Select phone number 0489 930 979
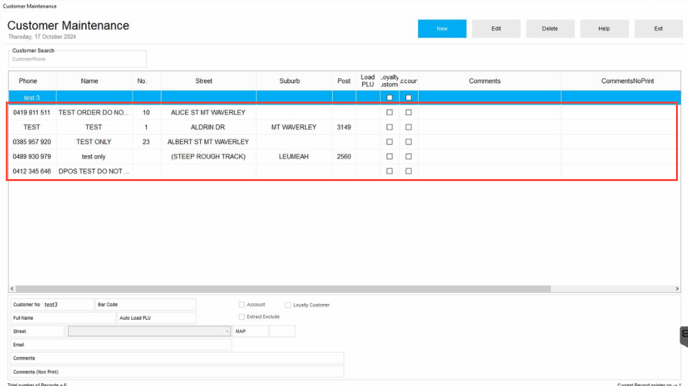The height and width of the screenshot is (386, 688). pos(32,157)
